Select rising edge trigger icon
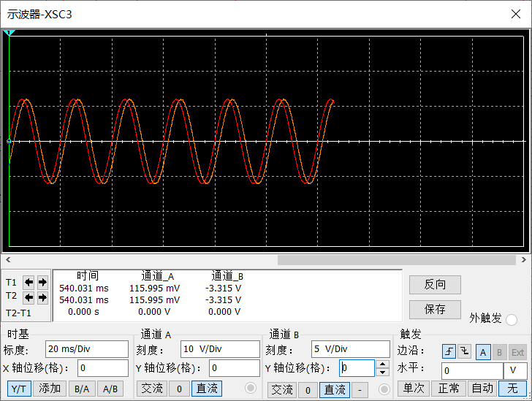The height and width of the screenshot is (401, 532). click(449, 351)
